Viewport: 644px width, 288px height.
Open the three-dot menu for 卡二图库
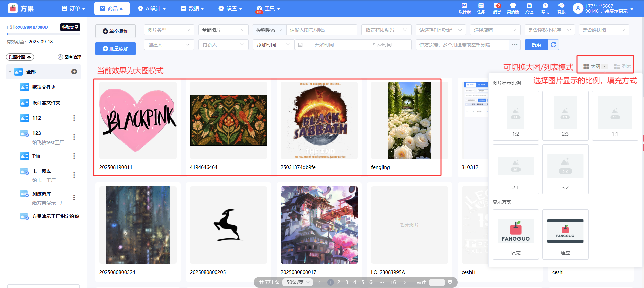click(74, 175)
